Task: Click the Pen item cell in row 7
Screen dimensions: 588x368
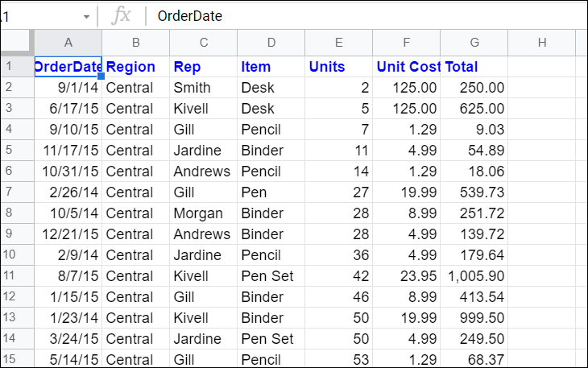Action: (271, 192)
